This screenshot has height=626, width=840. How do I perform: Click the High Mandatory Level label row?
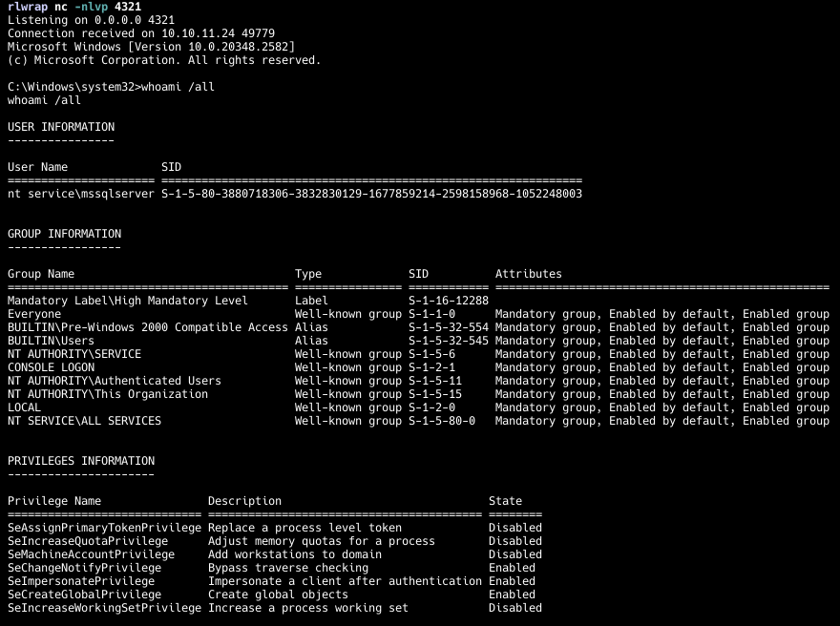[248, 301]
